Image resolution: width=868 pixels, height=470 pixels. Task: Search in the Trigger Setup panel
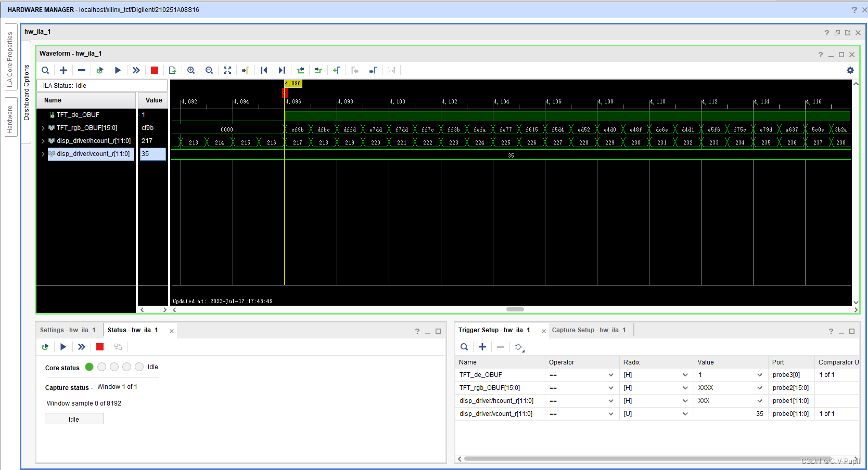464,347
